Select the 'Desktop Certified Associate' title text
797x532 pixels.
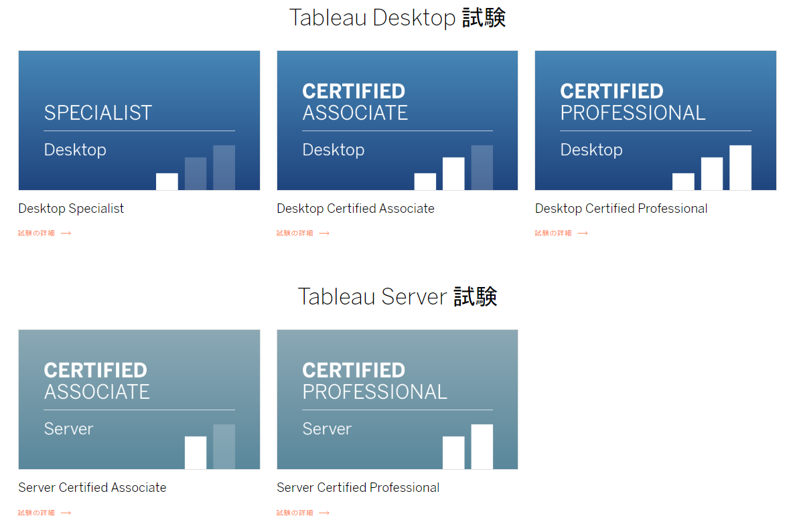[x=356, y=209]
